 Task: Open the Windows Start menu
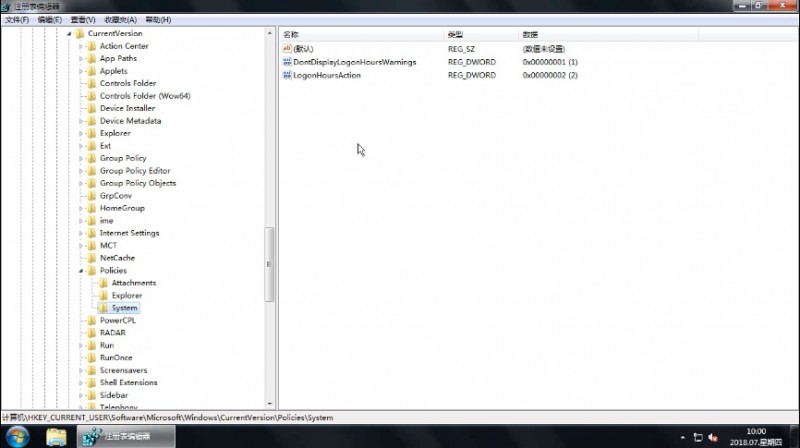17,437
